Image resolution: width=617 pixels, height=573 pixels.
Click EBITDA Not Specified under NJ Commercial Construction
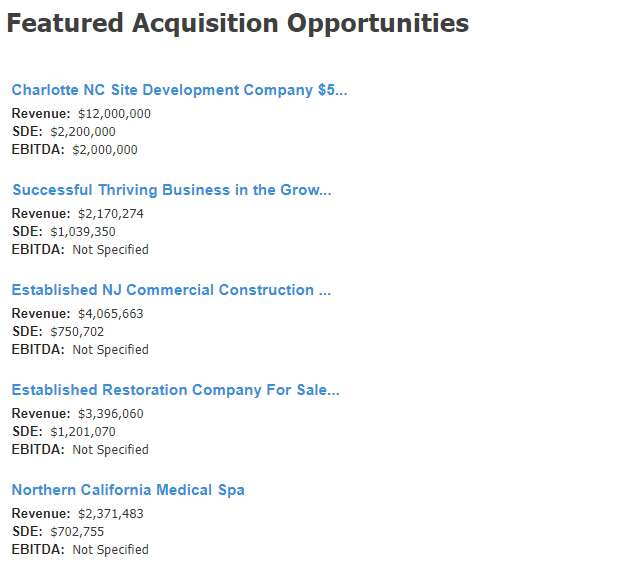pos(110,350)
